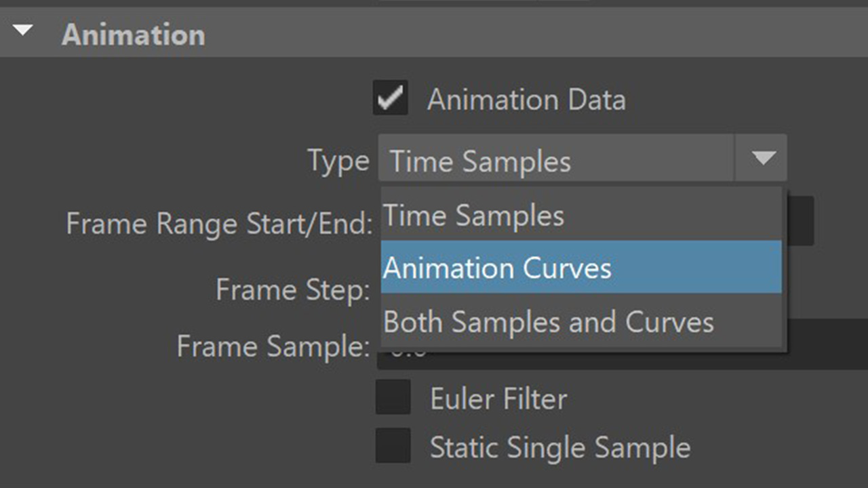Image resolution: width=868 pixels, height=488 pixels.
Task: Click the Animation Data label text
Action: (526, 100)
